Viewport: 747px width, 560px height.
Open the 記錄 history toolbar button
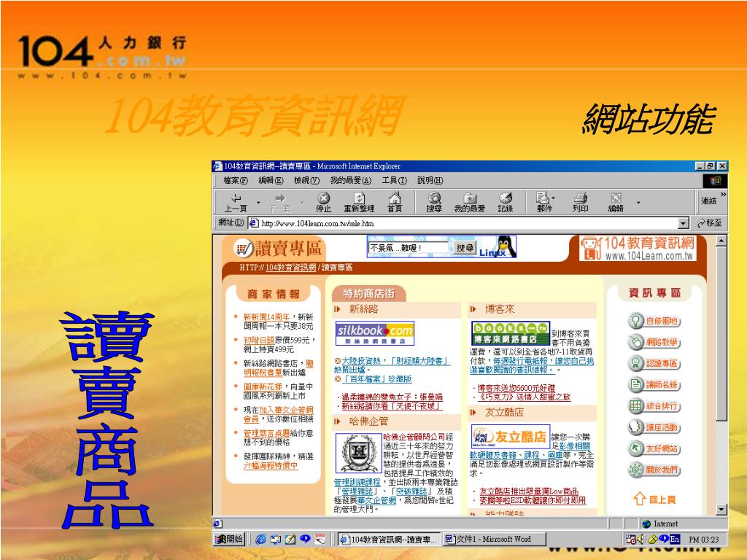(x=505, y=203)
